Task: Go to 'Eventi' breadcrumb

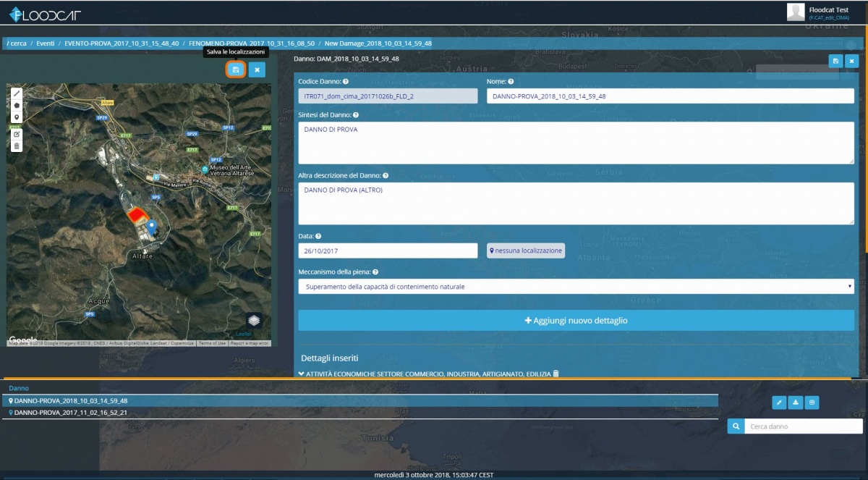Action: 46,43
